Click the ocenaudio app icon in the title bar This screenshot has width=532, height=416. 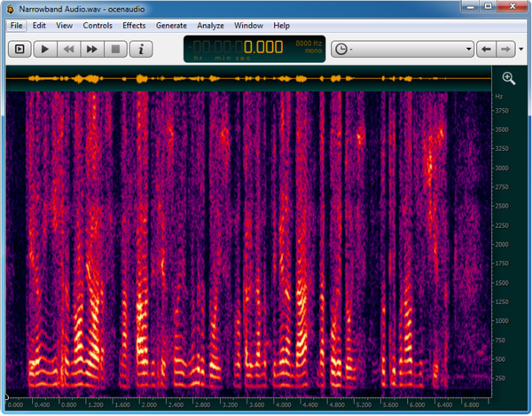(x=11, y=9)
